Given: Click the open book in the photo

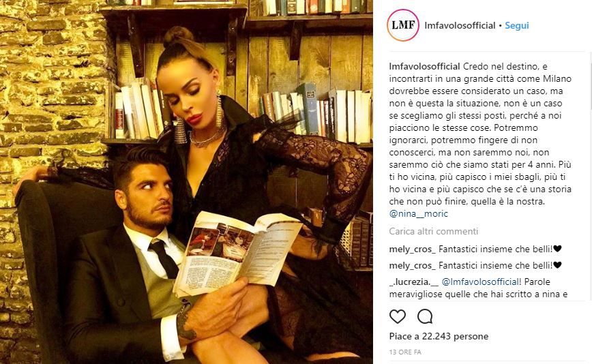Looking at the screenshot, I should [x=236, y=254].
